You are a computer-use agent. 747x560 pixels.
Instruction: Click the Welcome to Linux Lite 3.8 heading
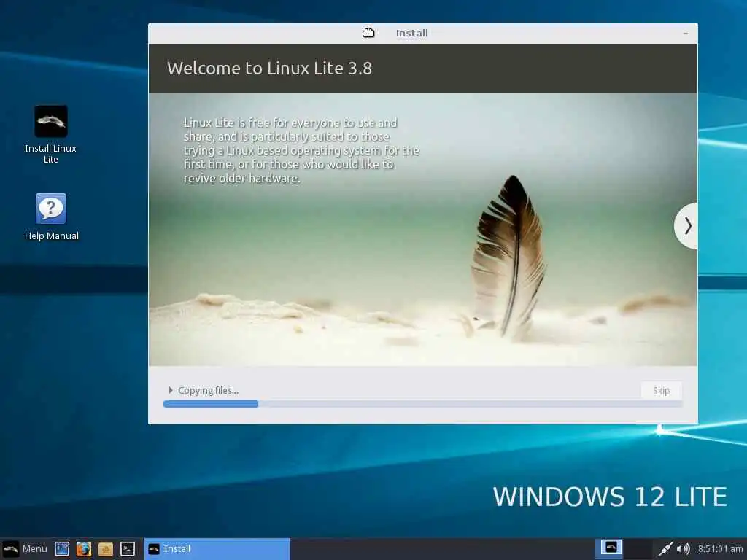269,68
